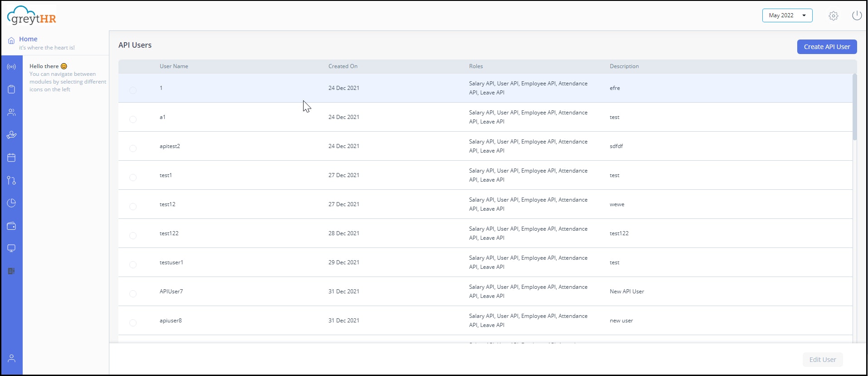Click user name test122
This screenshot has width=868, height=376.
point(169,233)
